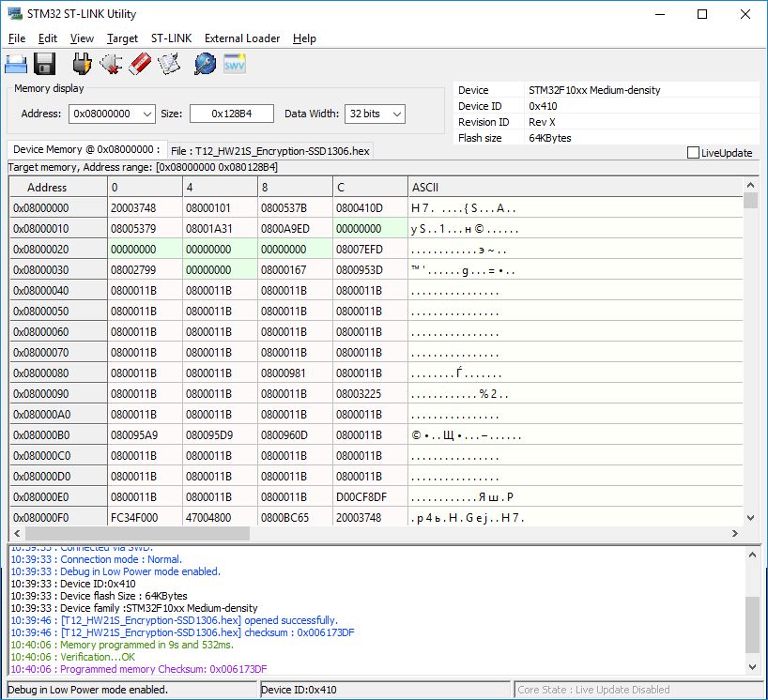
Task: Click the log panel scroll down arrow
Action: point(750,665)
